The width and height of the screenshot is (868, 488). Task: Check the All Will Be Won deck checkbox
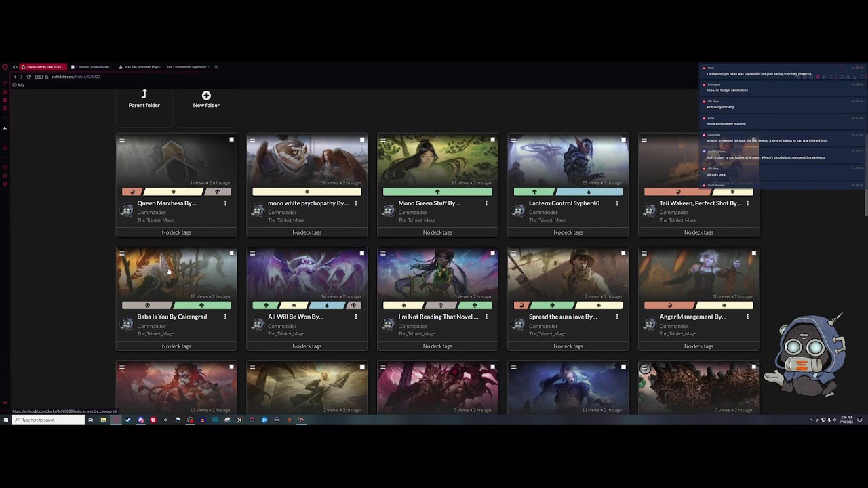point(362,253)
